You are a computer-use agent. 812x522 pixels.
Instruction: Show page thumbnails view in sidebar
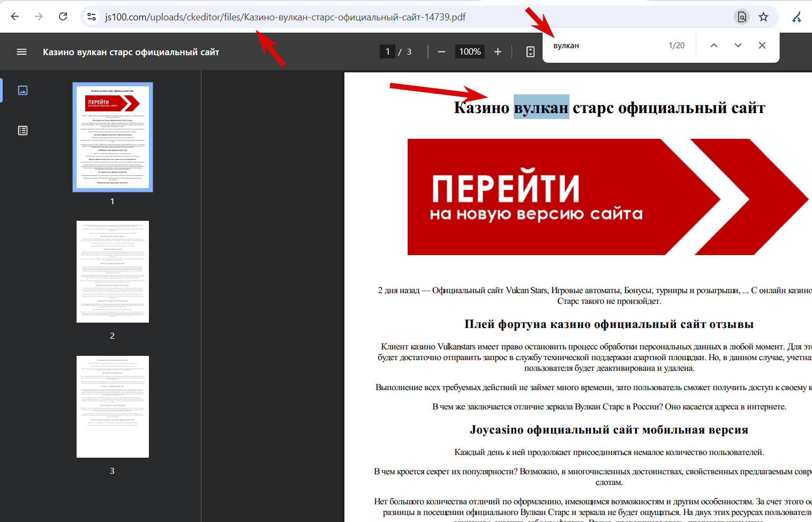click(22, 90)
